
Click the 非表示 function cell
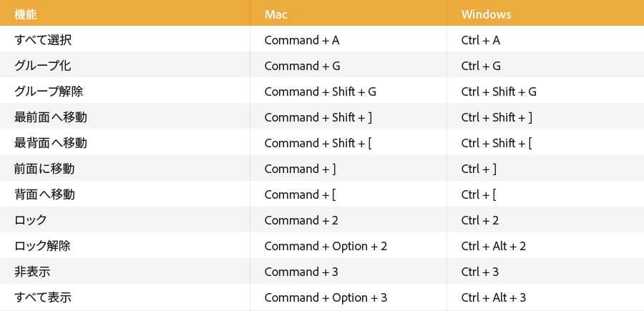[x=32, y=272]
